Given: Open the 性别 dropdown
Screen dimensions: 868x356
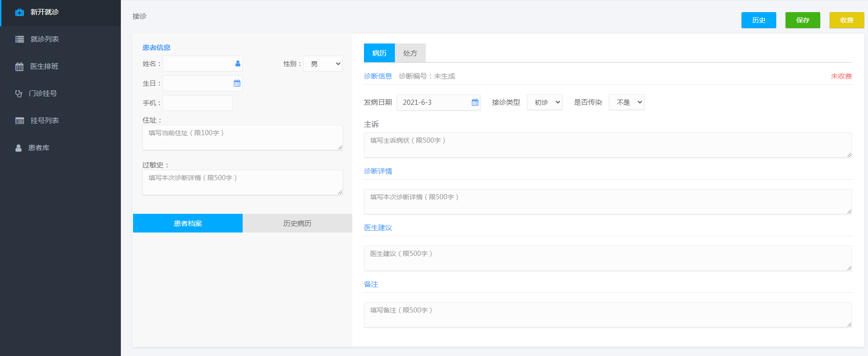Looking at the screenshot, I should tap(323, 64).
